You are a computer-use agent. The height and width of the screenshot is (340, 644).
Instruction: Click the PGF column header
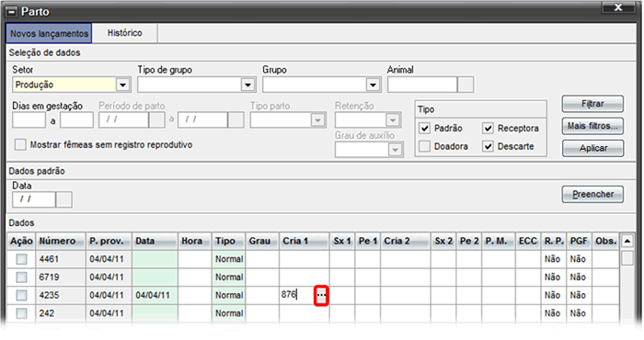click(579, 241)
